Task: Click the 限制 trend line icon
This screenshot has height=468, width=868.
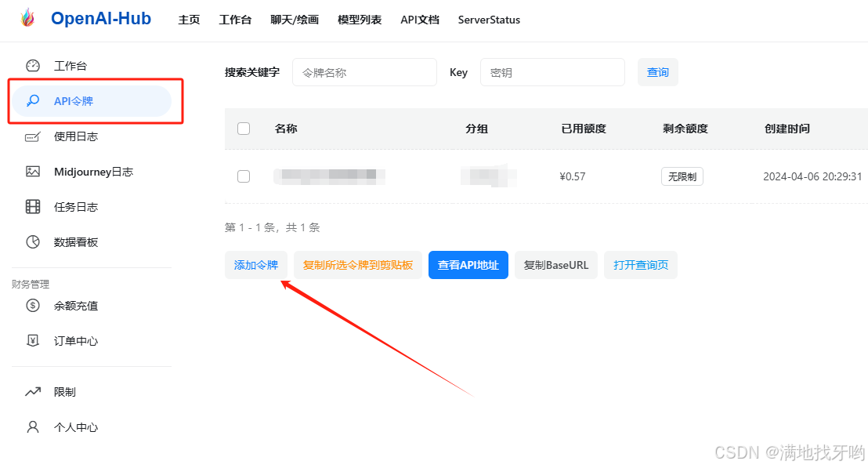Action: point(33,392)
